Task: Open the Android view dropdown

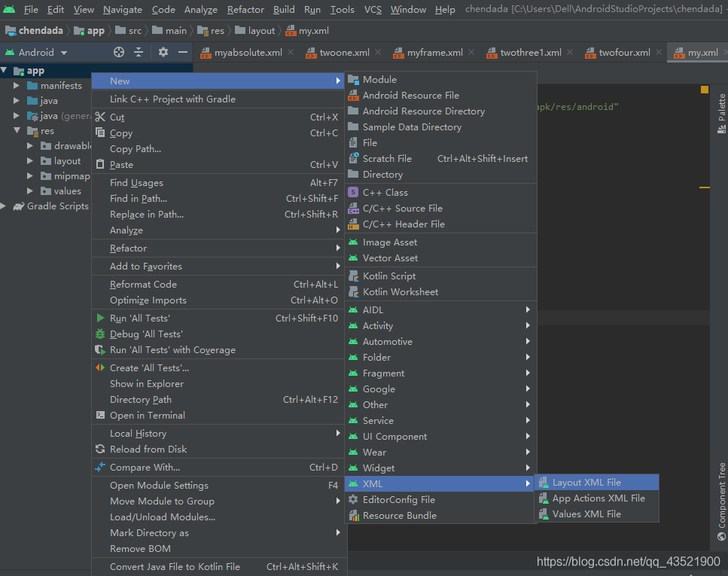Action: pos(36,52)
